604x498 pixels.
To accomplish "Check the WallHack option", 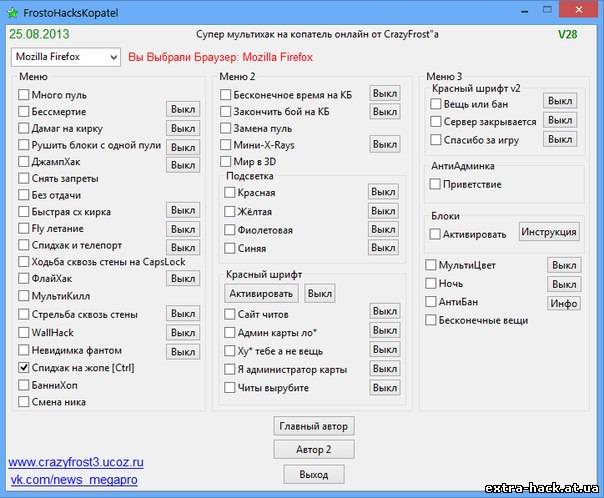I will coord(24,332).
